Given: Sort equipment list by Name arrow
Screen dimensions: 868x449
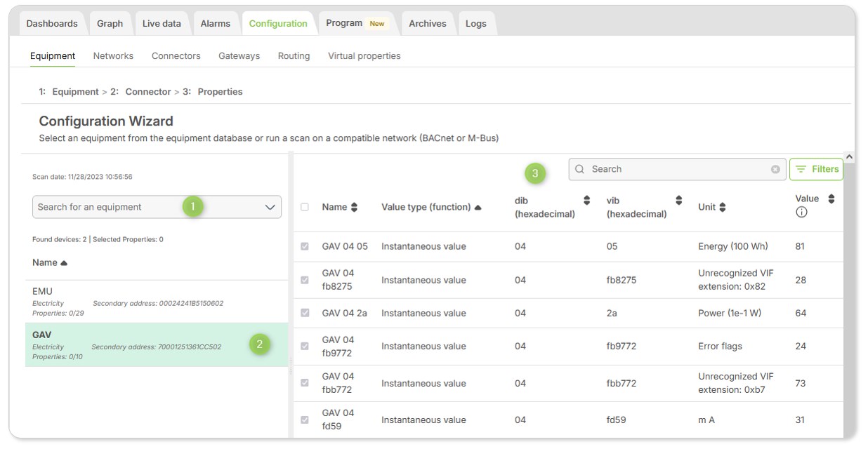Looking at the screenshot, I should click(x=64, y=263).
